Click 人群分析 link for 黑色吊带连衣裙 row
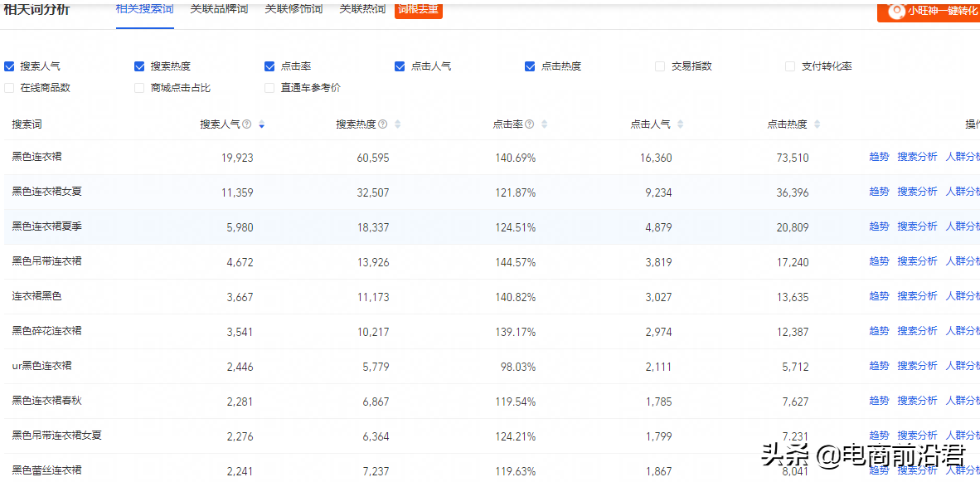 [x=963, y=260]
